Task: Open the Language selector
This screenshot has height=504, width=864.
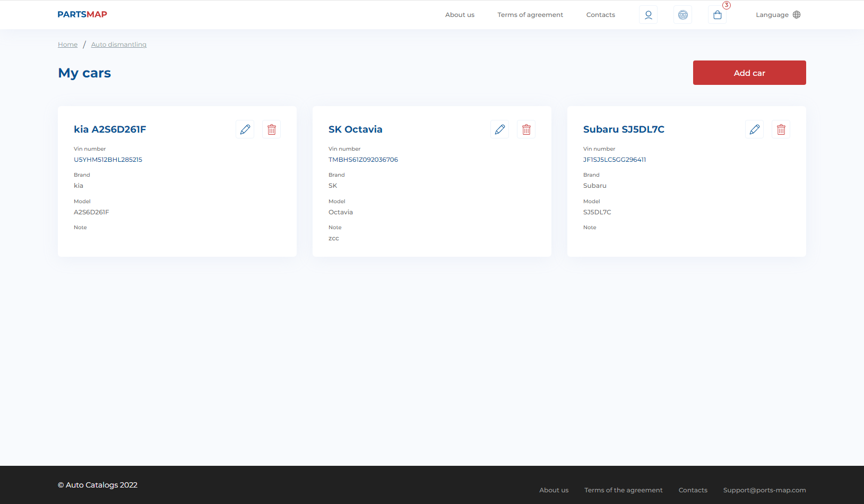Action: (x=778, y=15)
